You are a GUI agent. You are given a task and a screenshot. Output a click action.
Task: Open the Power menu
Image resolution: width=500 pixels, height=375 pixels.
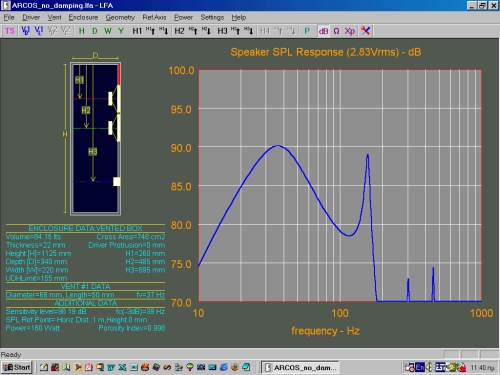183,17
